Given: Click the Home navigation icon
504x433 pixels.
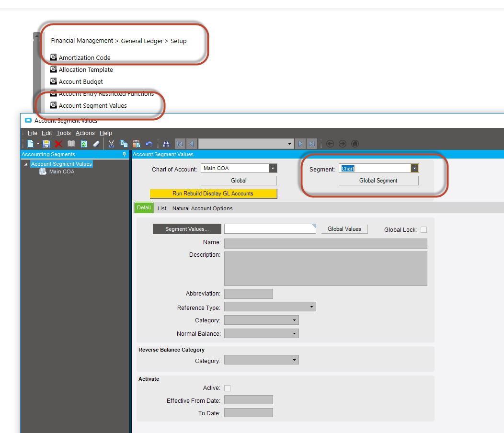Looking at the screenshot, I should pyautogui.click(x=355, y=144).
